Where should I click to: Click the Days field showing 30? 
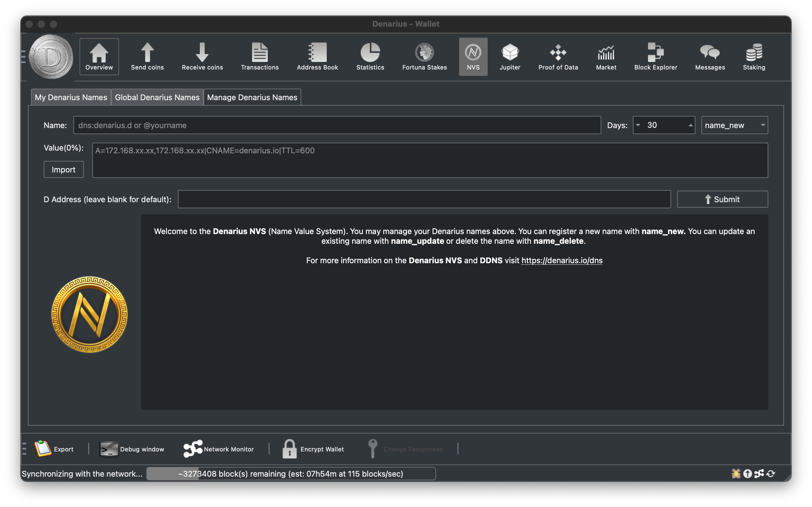tap(664, 125)
